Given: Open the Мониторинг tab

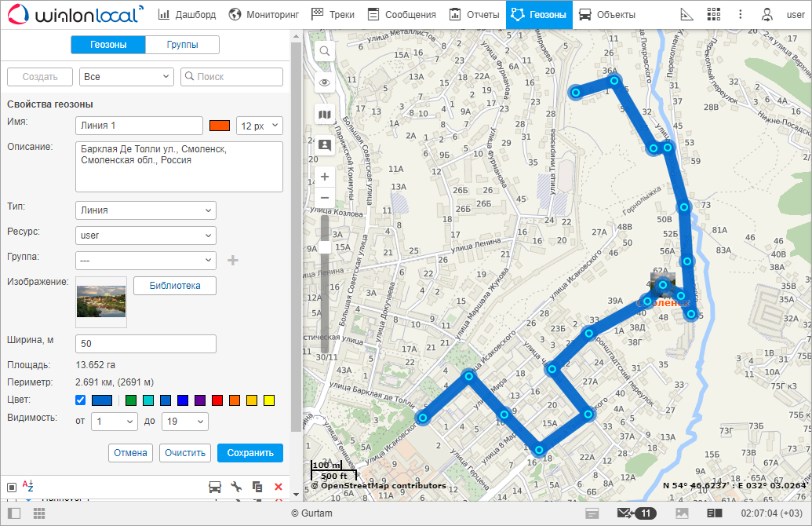Looking at the screenshot, I should pos(264,14).
